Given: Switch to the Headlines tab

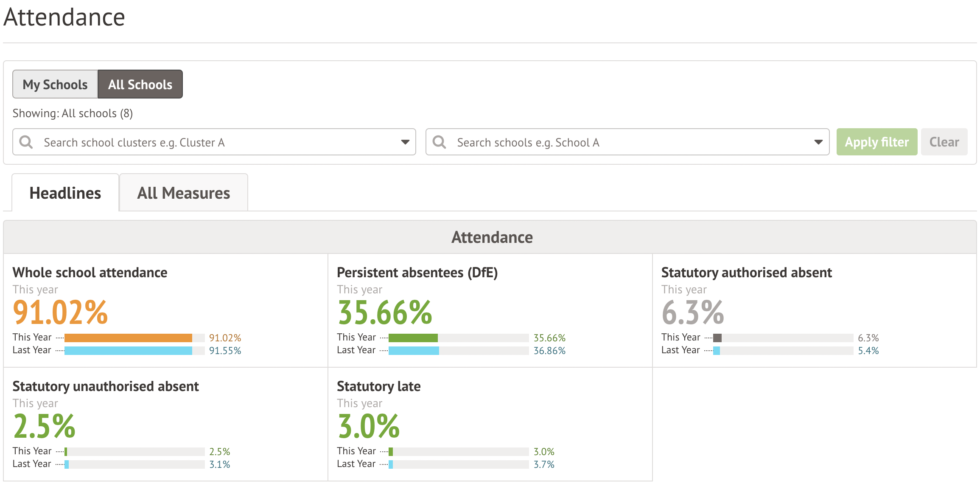Looking at the screenshot, I should (65, 193).
